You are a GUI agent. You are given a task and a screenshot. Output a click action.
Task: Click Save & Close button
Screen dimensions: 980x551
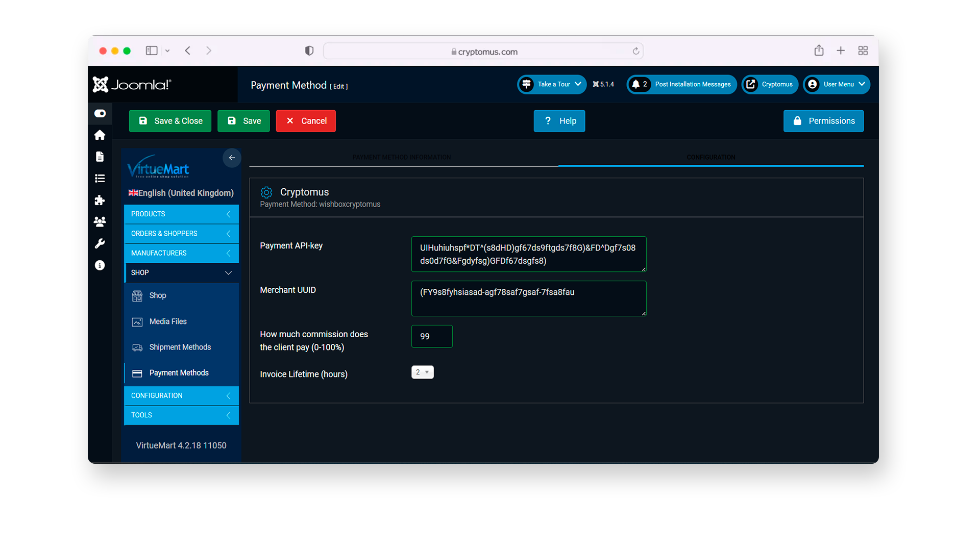tap(170, 120)
